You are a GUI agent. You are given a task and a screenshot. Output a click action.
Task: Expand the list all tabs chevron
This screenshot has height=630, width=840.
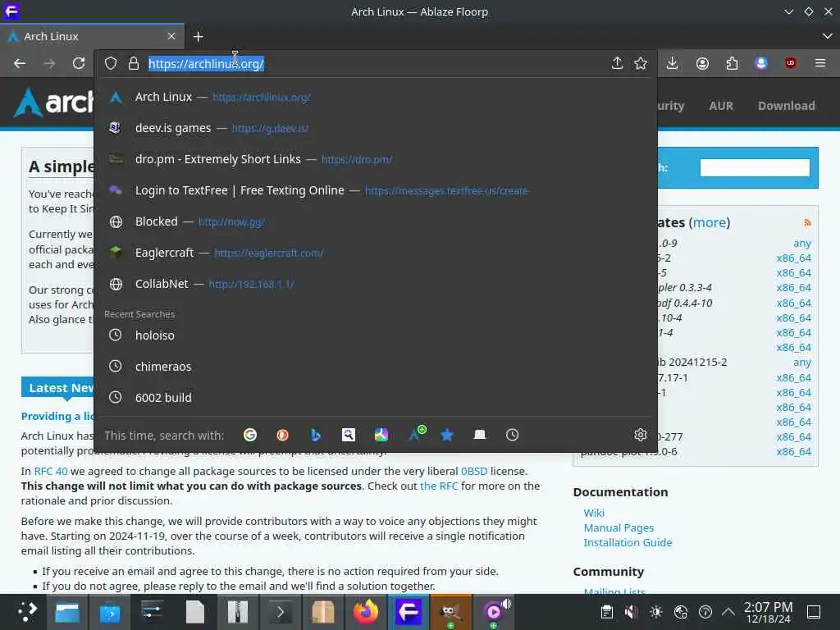827,36
